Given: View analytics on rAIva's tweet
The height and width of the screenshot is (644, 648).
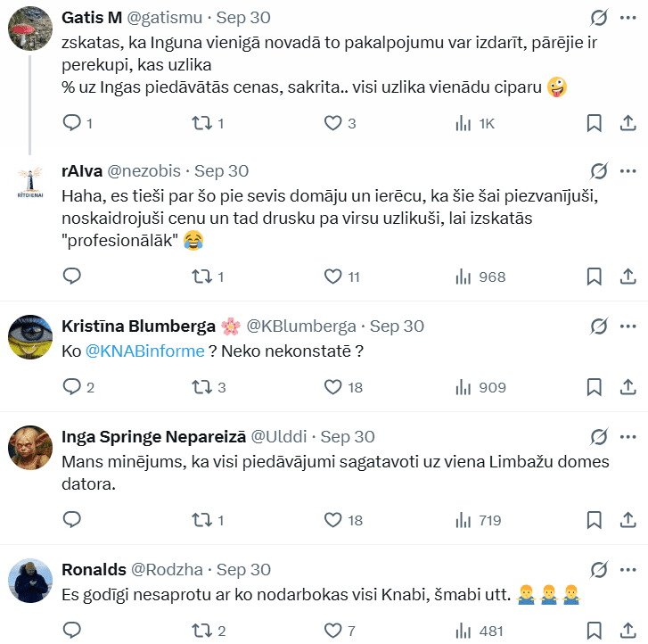Looking at the screenshot, I should [x=463, y=277].
